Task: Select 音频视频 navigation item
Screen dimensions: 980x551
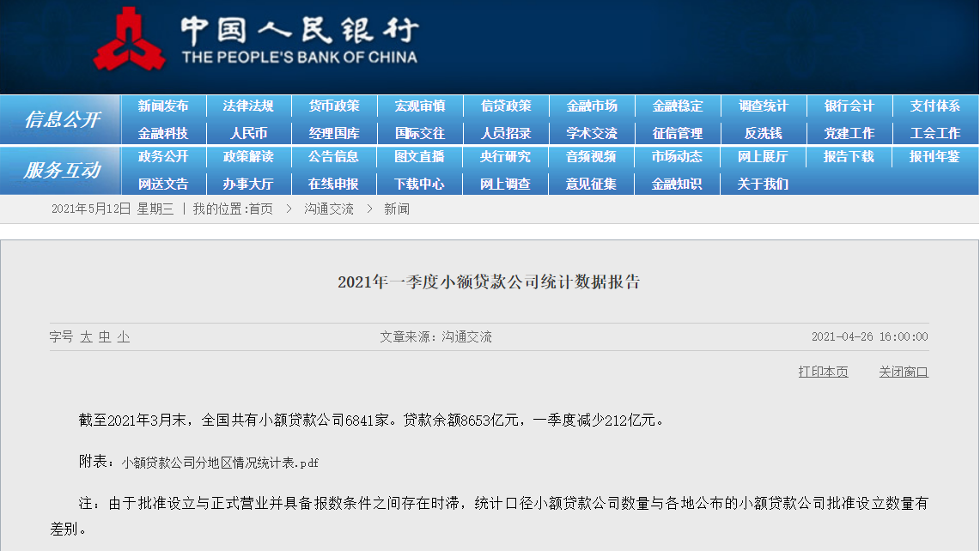Action: coord(591,157)
